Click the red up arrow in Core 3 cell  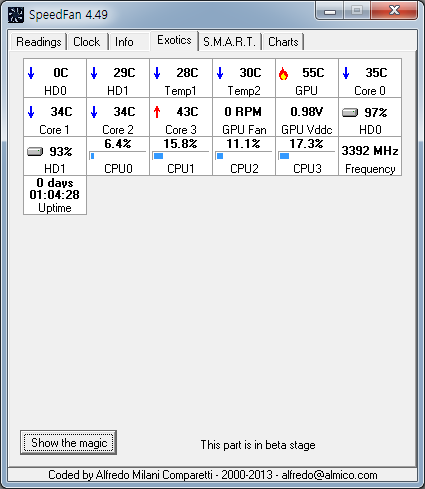pos(157,112)
